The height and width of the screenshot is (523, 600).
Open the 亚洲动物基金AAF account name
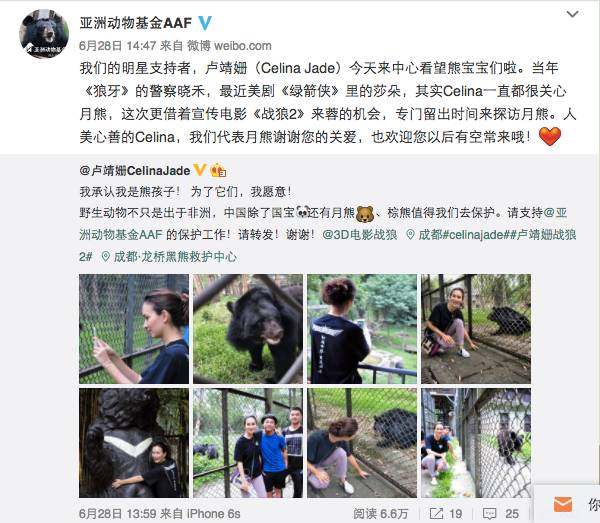135,23
